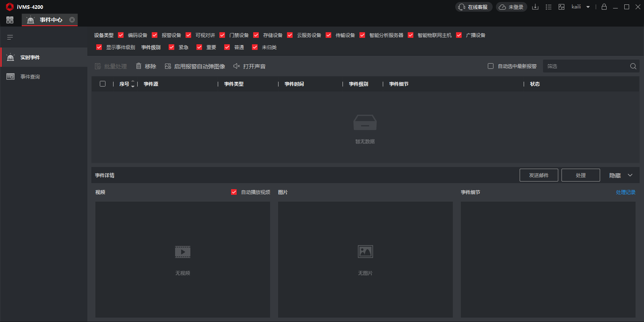Image resolution: width=644 pixels, height=322 pixels.
Task: Click the search magnifier in filter box
Action: tap(633, 66)
